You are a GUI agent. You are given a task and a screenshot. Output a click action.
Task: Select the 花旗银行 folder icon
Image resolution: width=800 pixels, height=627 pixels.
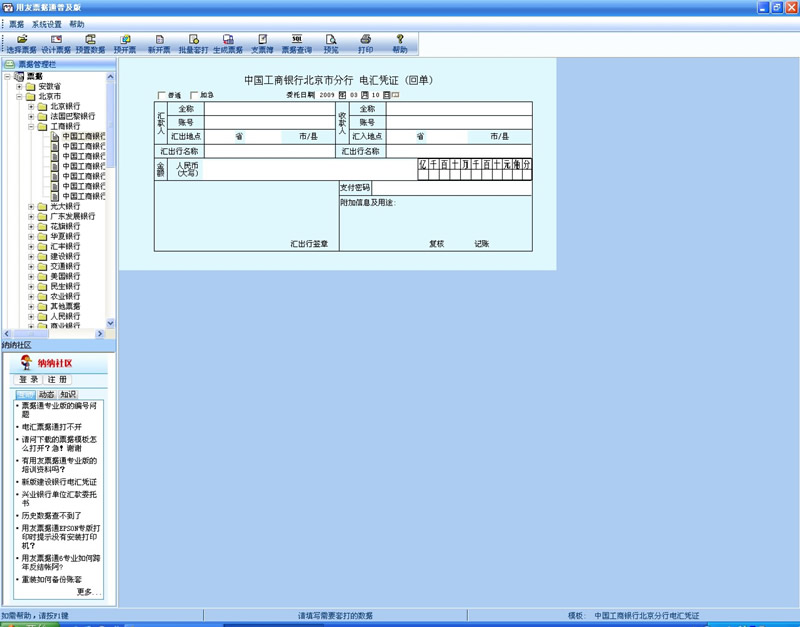42,227
